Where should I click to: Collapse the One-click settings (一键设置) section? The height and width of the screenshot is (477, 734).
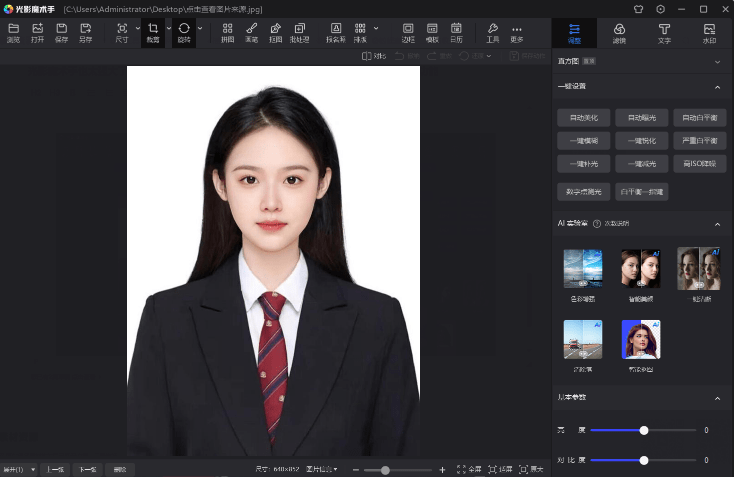(x=717, y=86)
